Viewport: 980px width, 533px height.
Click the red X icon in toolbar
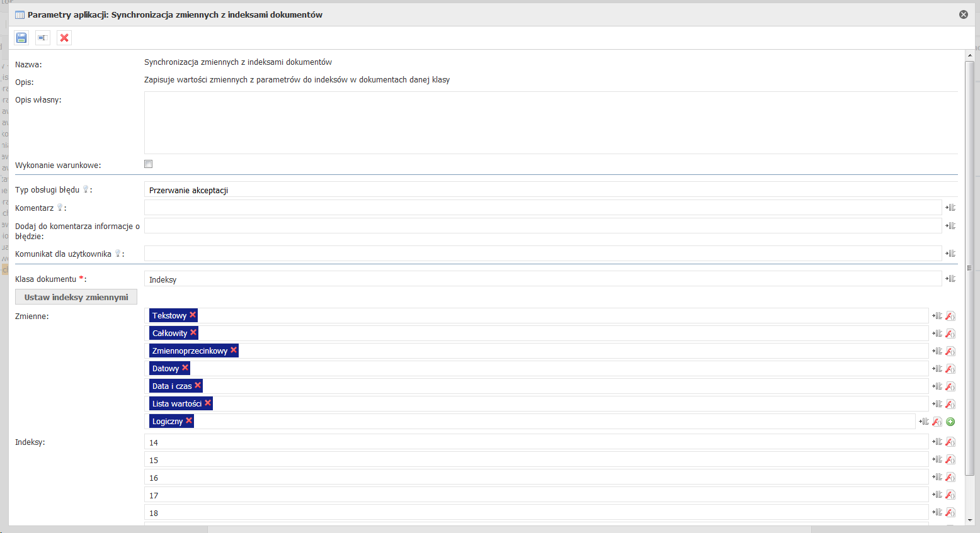coord(64,38)
